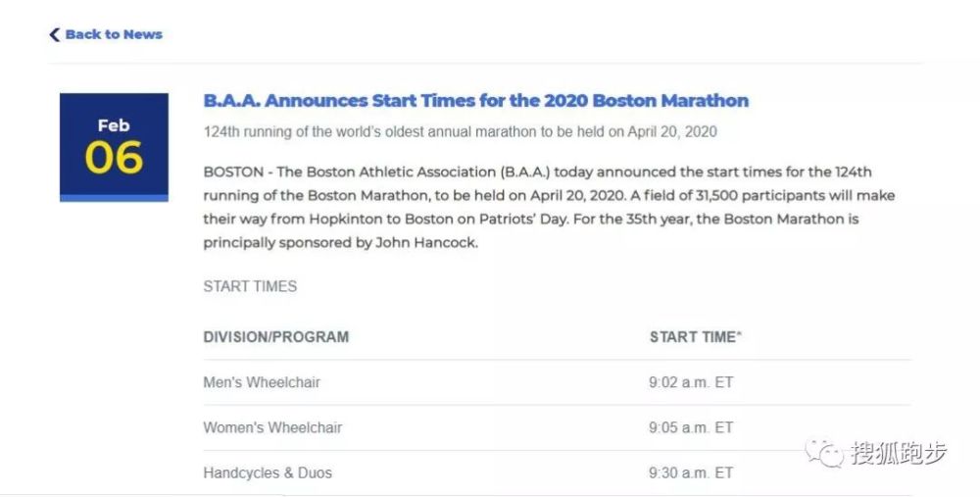Click the BOSTON dateline paragraph
Viewport: 980px width, 497px height.
pos(549,207)
